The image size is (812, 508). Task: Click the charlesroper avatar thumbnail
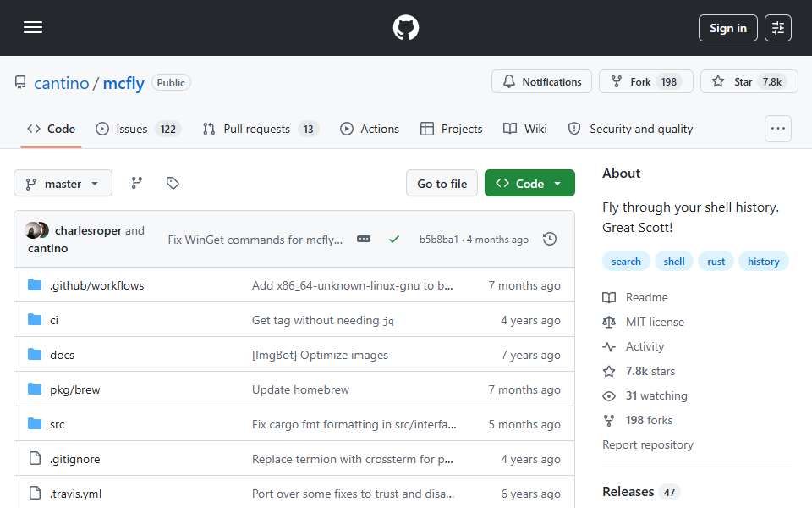click(34, 229)
